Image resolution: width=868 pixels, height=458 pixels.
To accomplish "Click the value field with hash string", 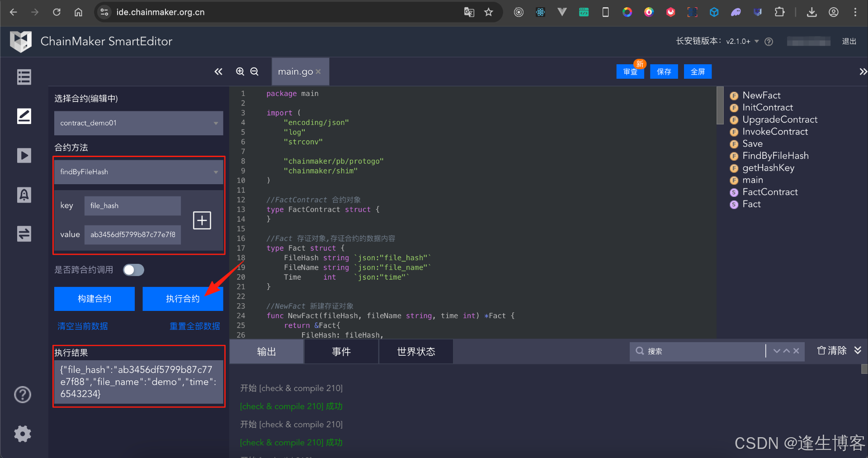I will pyautogui.click(x=132, y=234).
